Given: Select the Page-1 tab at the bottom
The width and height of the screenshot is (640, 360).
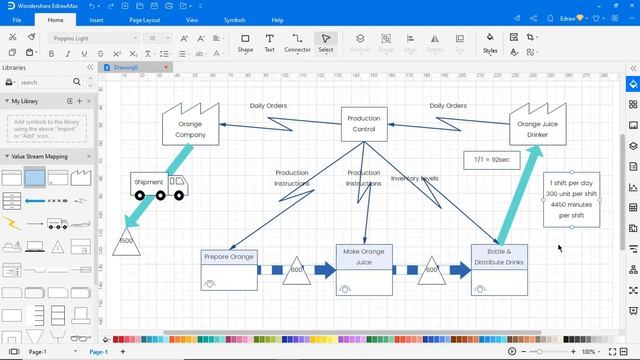Looking at the screenshot, I should point(98,351).
